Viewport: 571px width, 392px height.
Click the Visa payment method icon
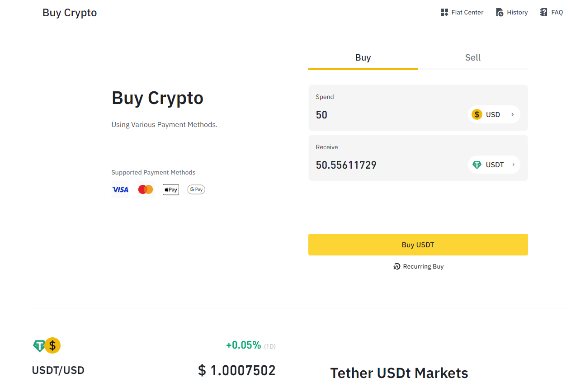[120, 190]
